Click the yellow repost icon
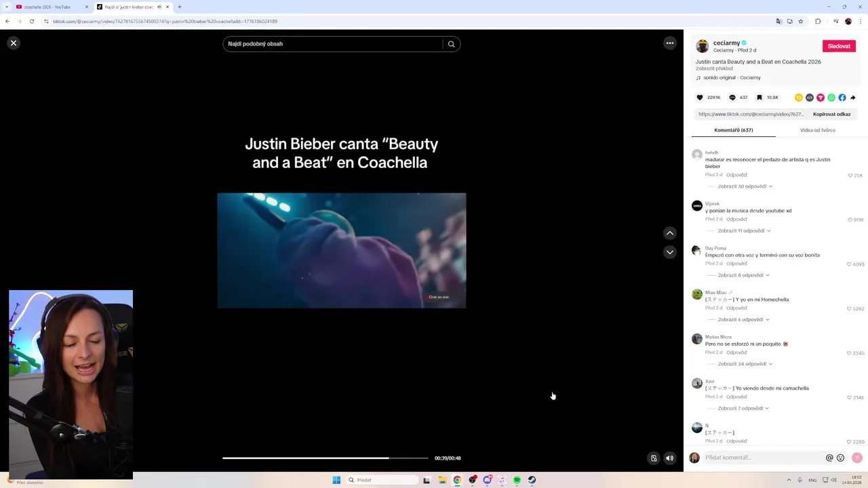 point(799,98)
